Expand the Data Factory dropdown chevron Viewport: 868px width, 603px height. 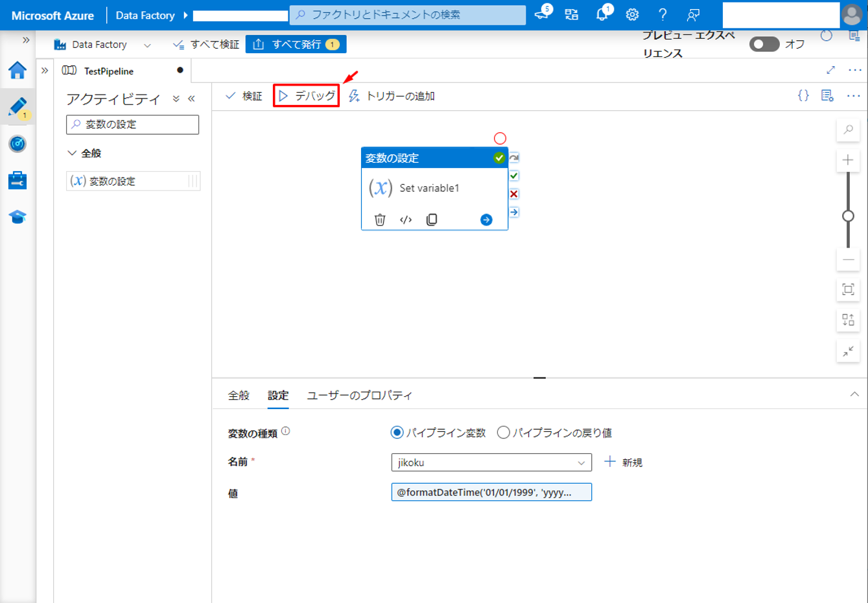pyautogui.click(x=147, y=45)
